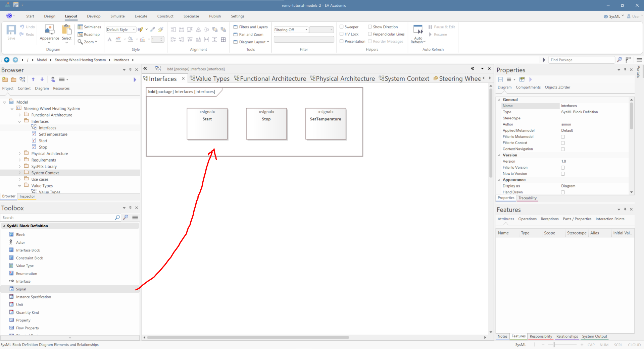This screenshot has width=644, height=349.
Task: Expand the Physical Architecture tree folder
Action: [20, 154]
